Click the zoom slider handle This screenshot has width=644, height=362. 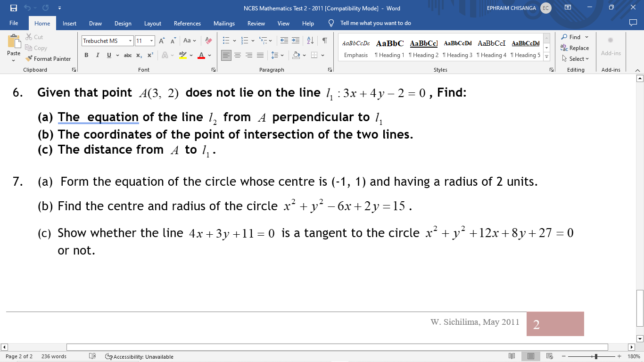pyautogui.click(x=596, y=356)
